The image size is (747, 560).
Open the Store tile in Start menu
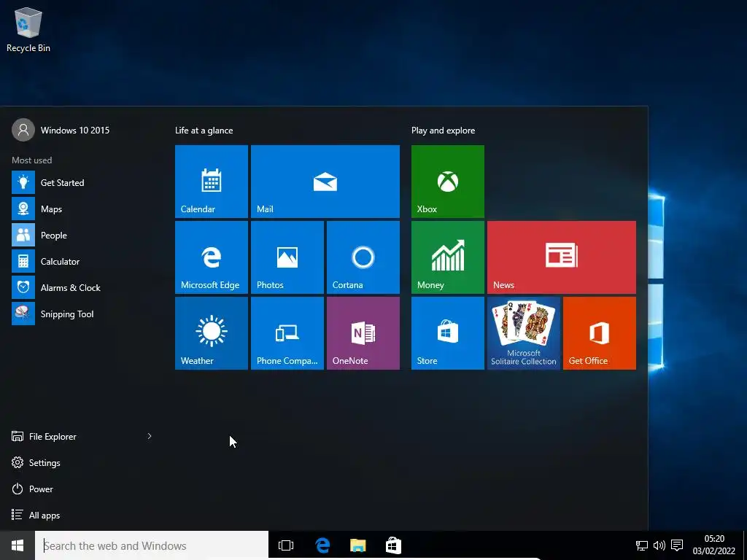click(448, 332)
